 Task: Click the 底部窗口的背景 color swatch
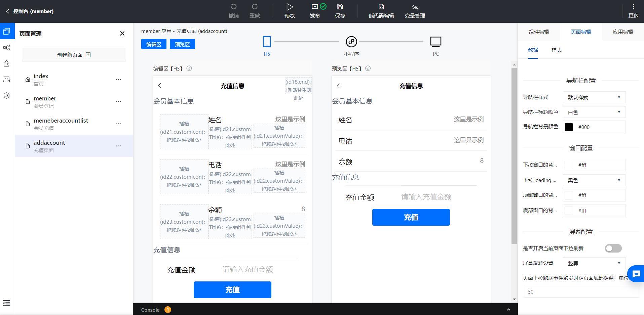pos(569,211)
